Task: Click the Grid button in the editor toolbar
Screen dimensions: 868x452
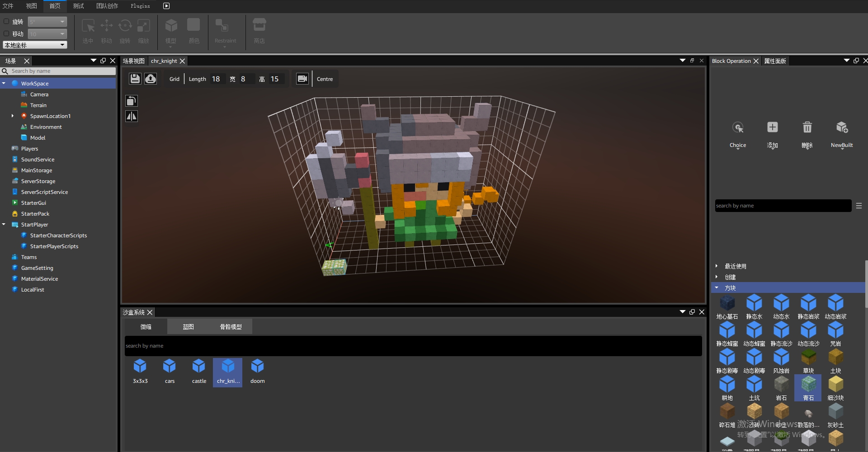Action: [175, 79]
